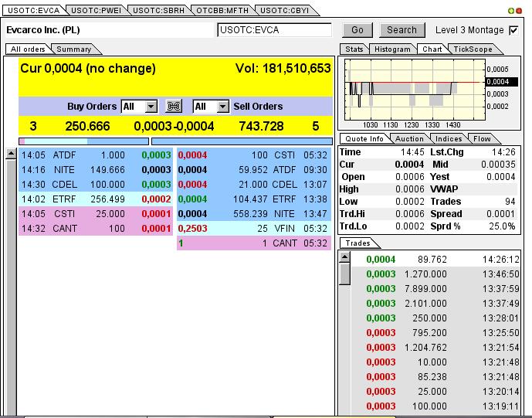Click the 0,0003-0,0004 bid-ask spread

[174, 126]
